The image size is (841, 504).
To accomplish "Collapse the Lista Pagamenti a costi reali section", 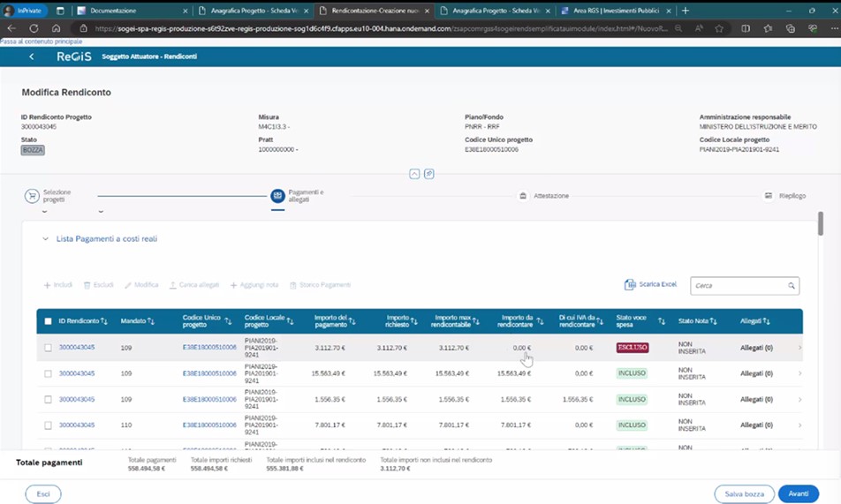I will (45, 239).
